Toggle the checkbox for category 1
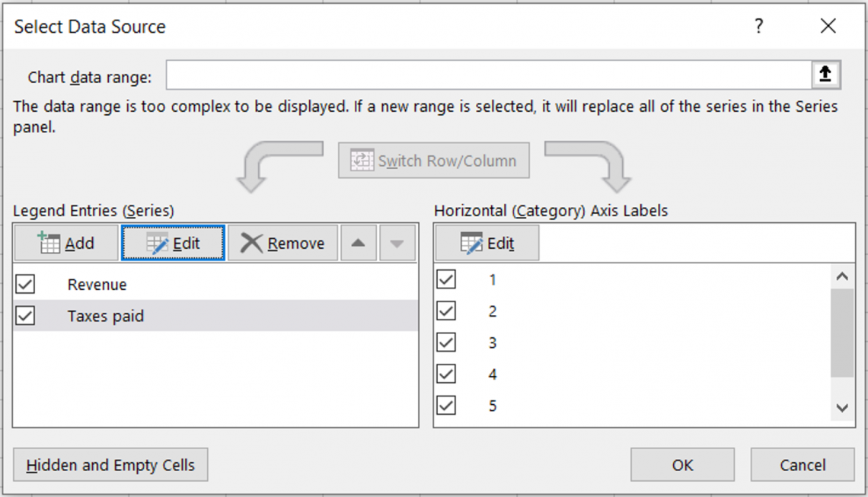 click(446, 279)
